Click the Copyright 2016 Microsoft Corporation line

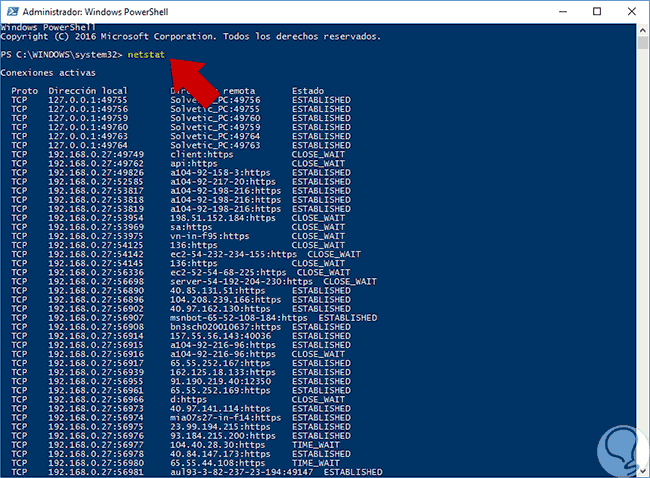pos(190,37)
